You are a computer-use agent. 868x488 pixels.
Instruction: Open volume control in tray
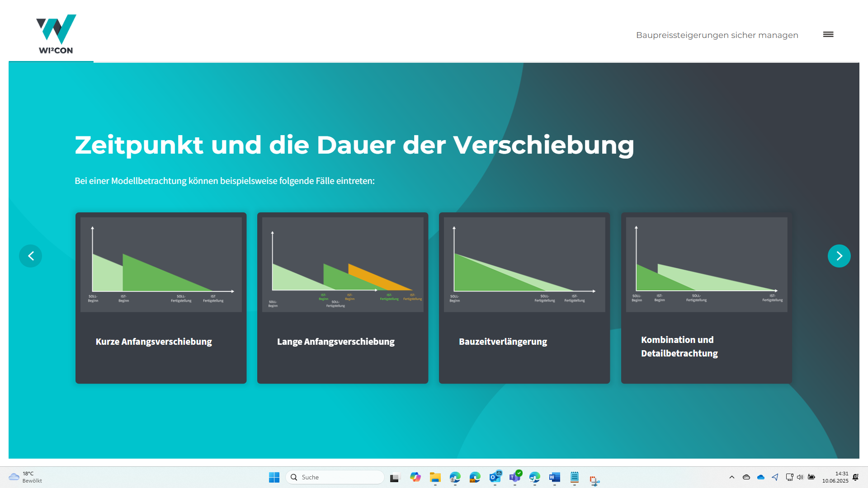(800, 477)
